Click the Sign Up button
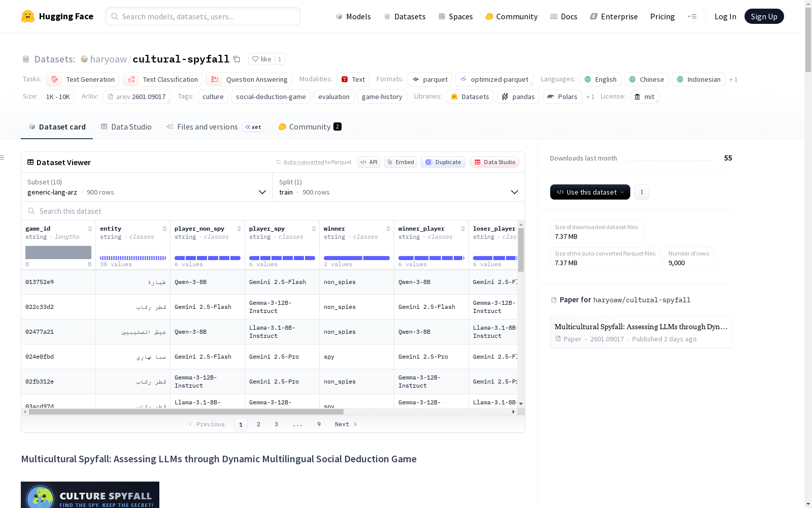 click(x=764, y=16)
